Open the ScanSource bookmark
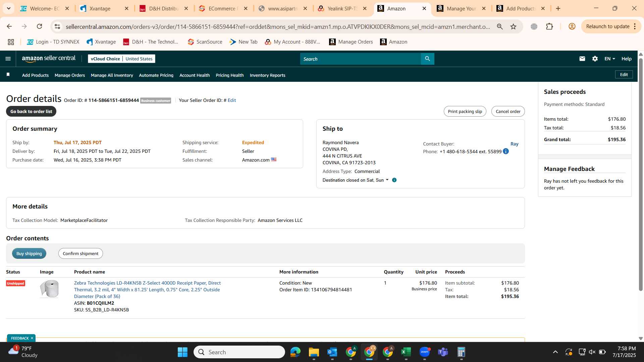644x362 pixels. (205, 42)
